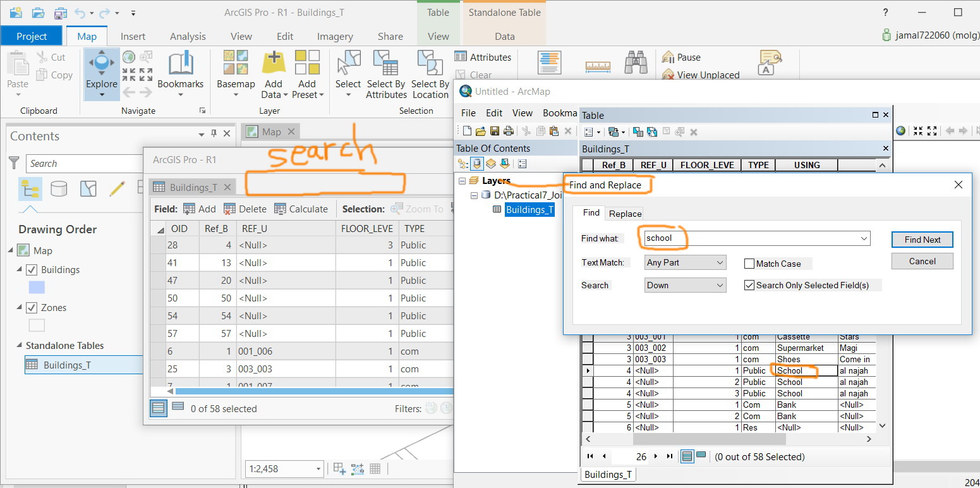This screenshot has width=980, height=488.
Task: Collapse the Map node in Contents
Action: pos(11,250)
